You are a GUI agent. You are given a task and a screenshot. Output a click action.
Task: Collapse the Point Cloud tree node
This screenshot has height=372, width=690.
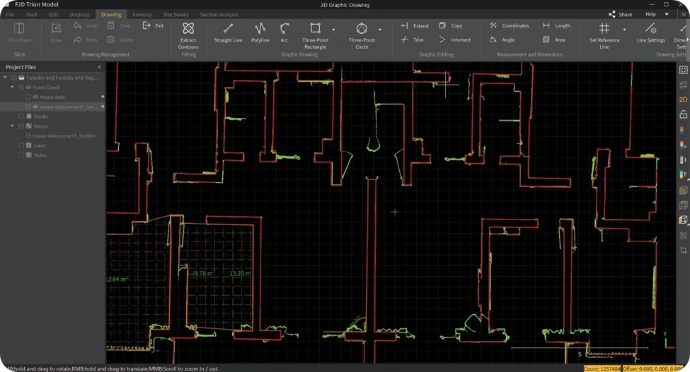[12, 87]
